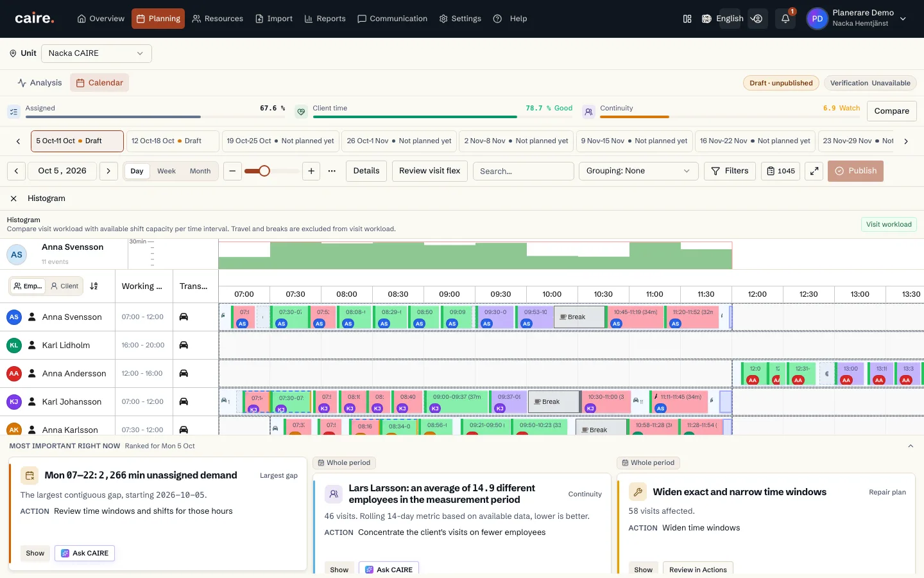
Task: Expand schedule to fullscreen view
Action: pyautogui.click(x=814, y=171)
